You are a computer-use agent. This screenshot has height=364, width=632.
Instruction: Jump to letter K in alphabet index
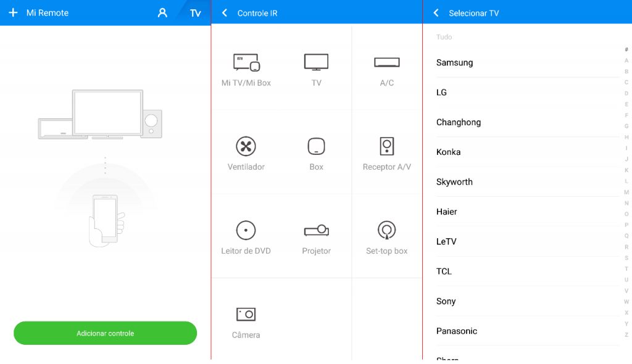click(x=626, y=170)
